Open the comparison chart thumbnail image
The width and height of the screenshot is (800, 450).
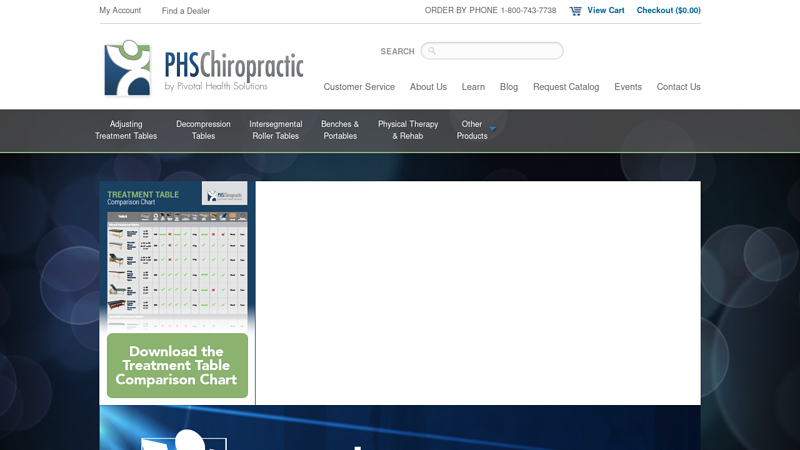[x=177, y=255]
